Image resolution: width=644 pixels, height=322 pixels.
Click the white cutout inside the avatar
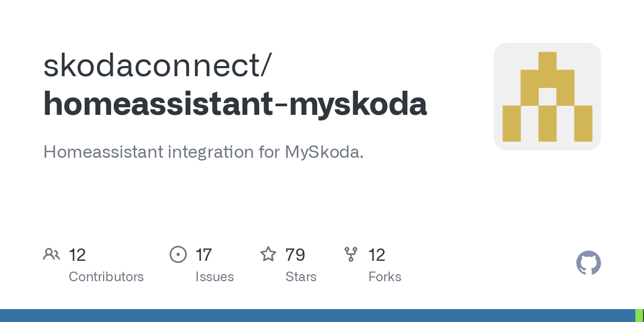[547, 97]
